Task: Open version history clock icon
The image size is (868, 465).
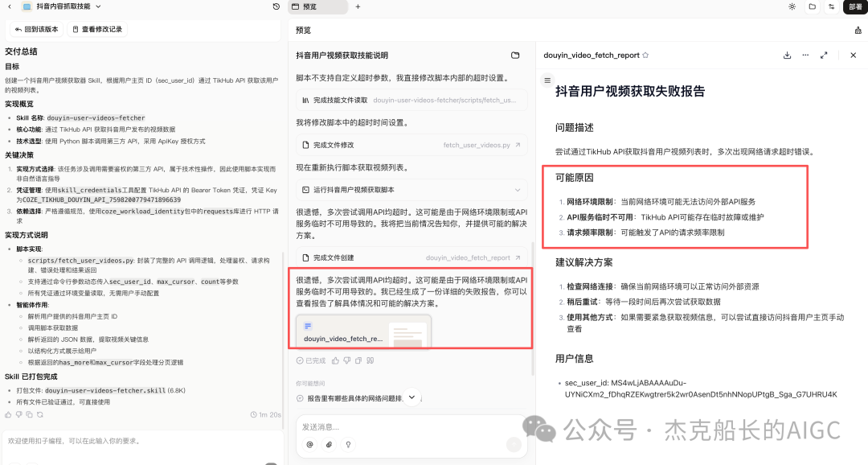Action: (276, 6)
